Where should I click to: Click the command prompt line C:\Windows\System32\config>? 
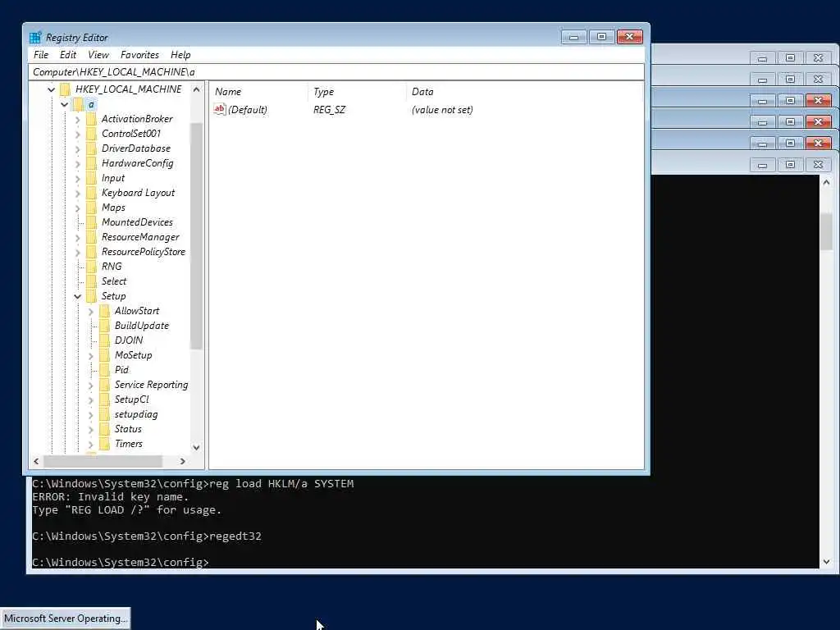tap(121, 562)
